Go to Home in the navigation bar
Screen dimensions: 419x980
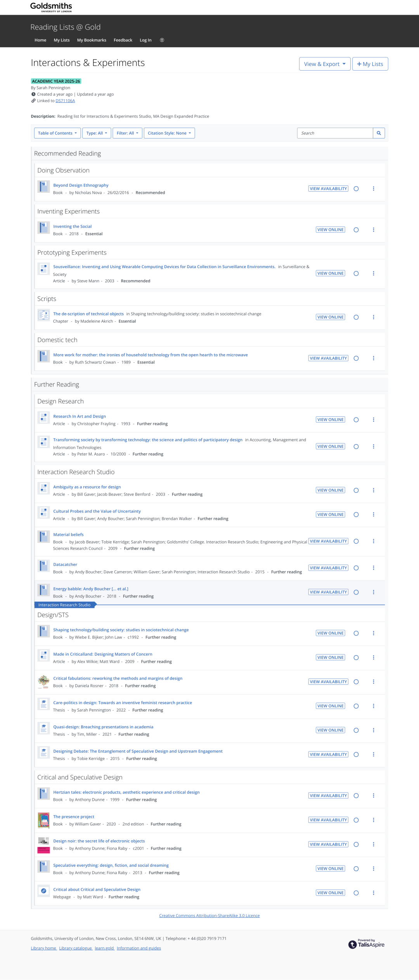click(40, 40)
